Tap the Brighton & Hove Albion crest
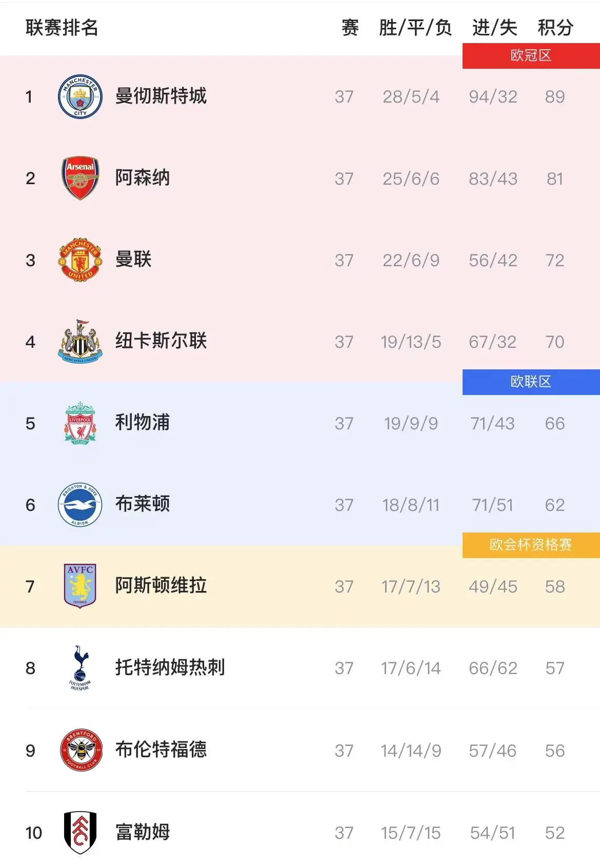600x868 pixels. [x=80, y=505]
